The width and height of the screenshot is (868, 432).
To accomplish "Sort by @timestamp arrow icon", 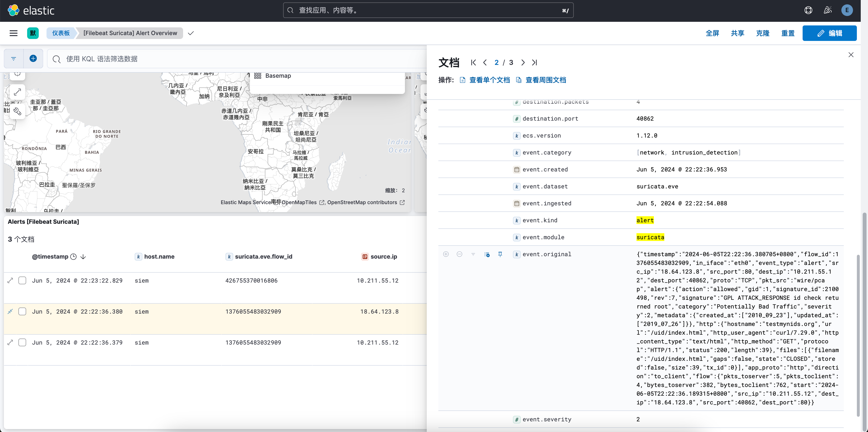I will click(83, 257).
